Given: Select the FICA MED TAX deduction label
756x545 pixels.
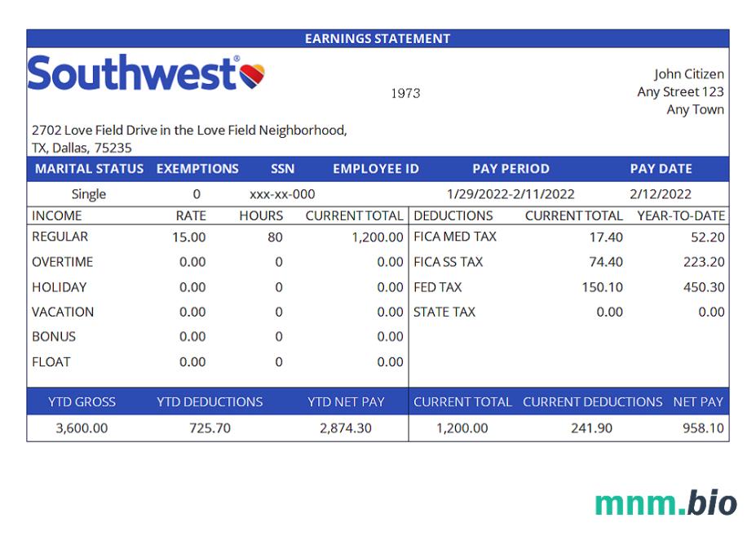Looking at the screenshot, I should (455, 237).
